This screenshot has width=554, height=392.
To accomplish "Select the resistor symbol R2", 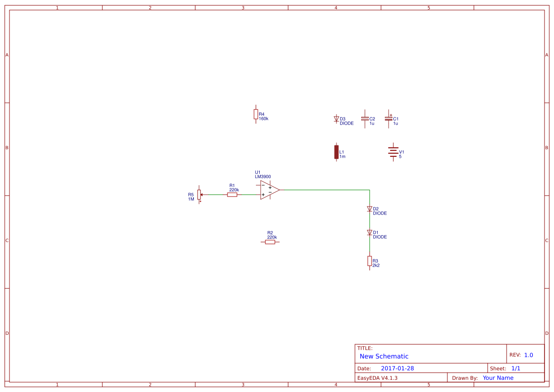I will pos(270,241).
